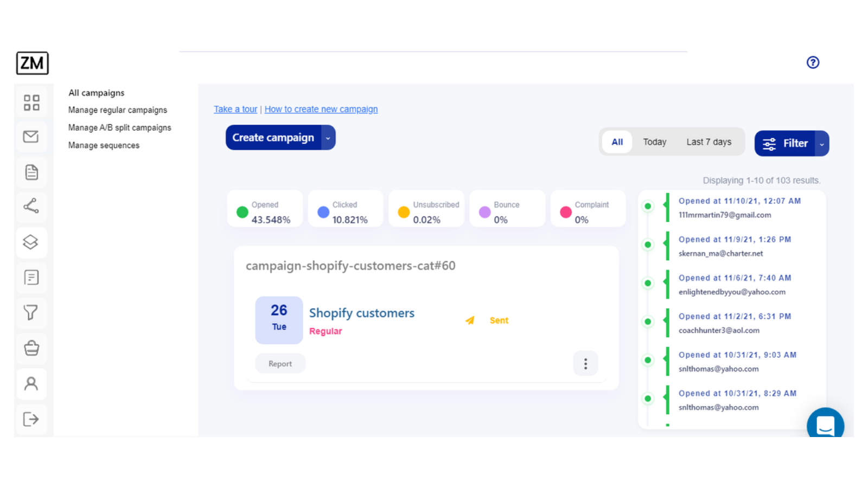Click the 26 Tue date tile
Screen dimensions: 868x488
(279, 320)
